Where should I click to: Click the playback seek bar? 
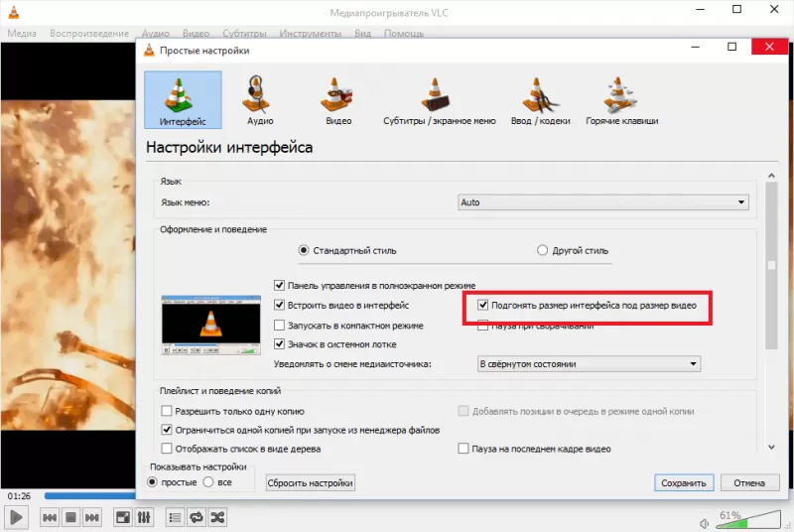click(x=89, y=496)
